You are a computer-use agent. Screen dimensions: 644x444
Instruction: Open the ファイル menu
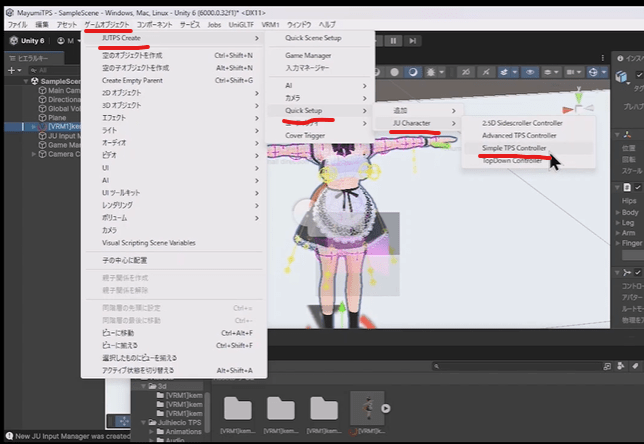17,25
